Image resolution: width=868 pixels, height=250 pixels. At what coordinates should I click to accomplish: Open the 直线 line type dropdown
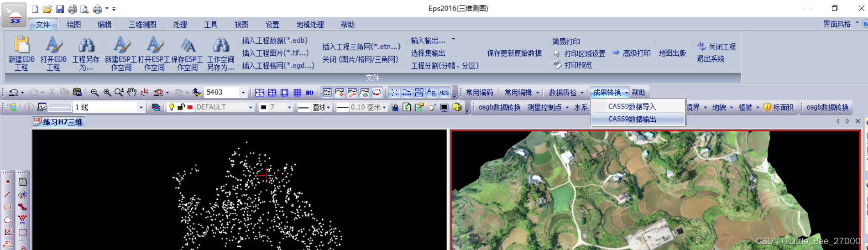(x=329, y=107)
